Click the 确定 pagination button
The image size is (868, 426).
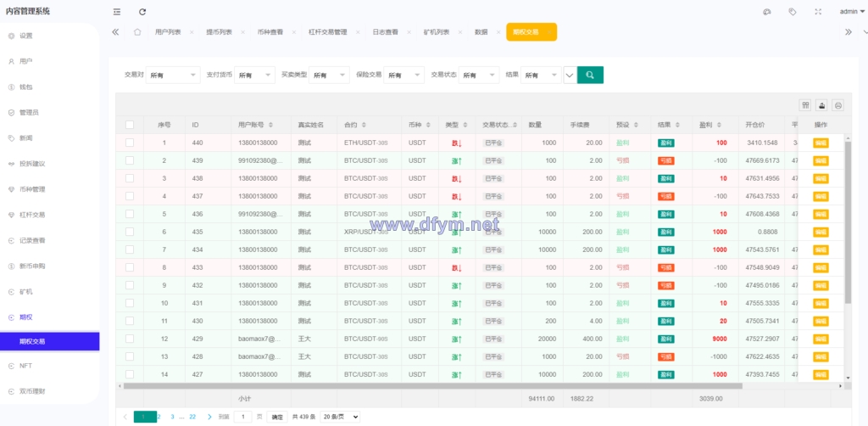coord(277,417)
